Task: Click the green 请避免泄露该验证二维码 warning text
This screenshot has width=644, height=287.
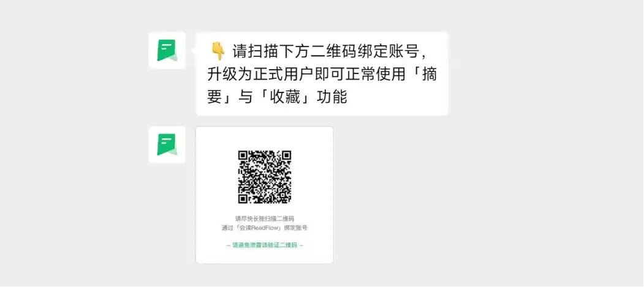Action: click(x=265, y=245)
